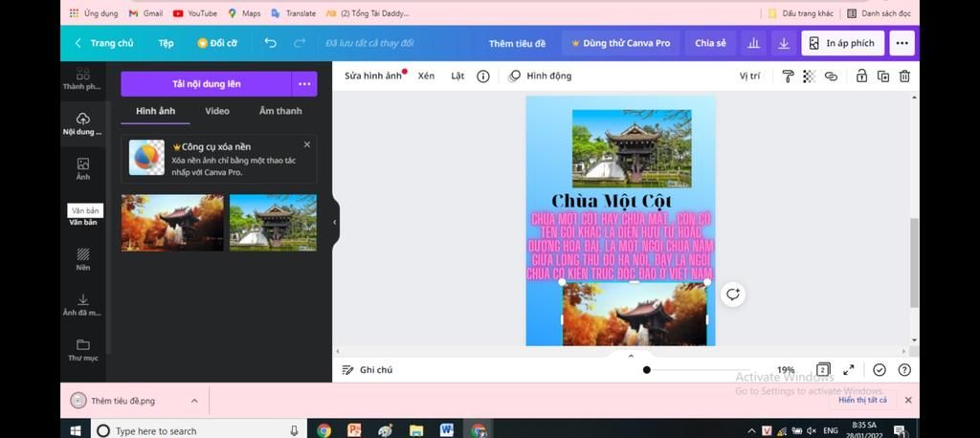Click the Lật flip button
This screenshot has height=438, width=980.
(457, 77)
